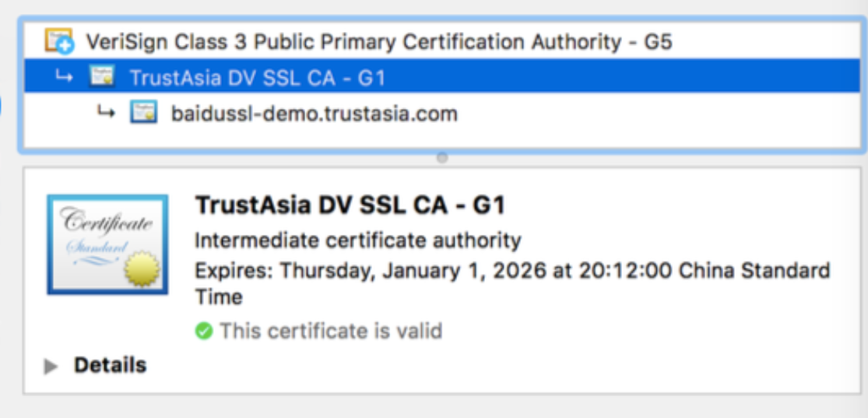Screen dimensions: 868x418
Task: Click the child arrow before TrustAsia row
Action: click(x=65, y=76)
